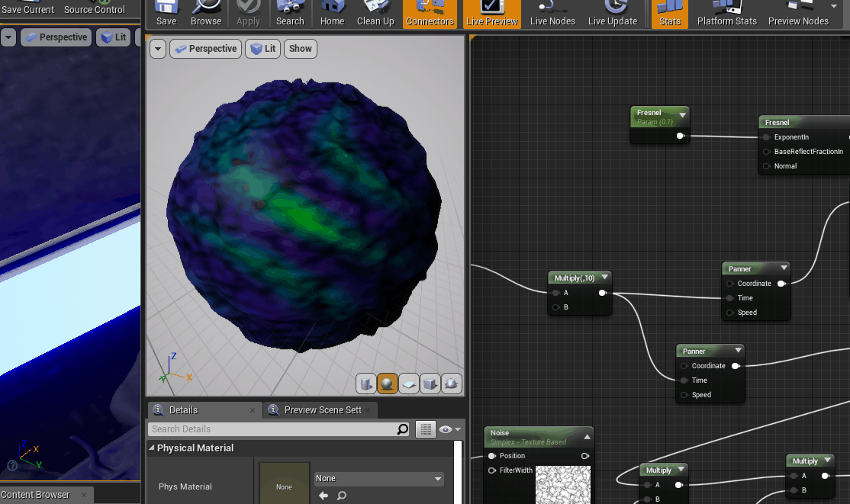Open Show menu in material preview
The width and height of the screenshot is (850, 504).
(301, 49)
